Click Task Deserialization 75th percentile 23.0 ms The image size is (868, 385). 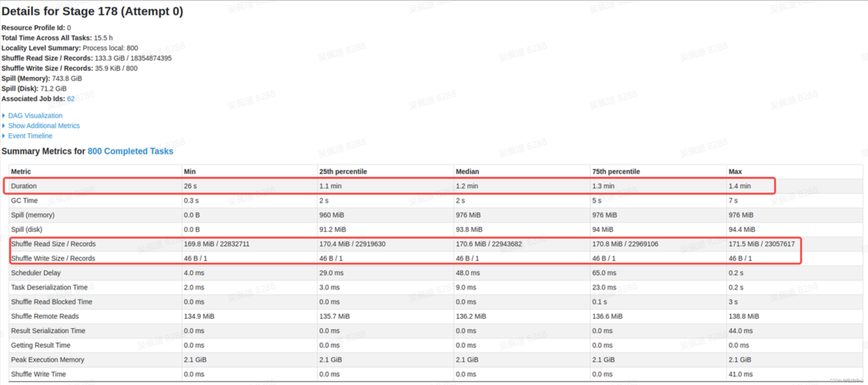pyautogui.click(x=604, y=287)
